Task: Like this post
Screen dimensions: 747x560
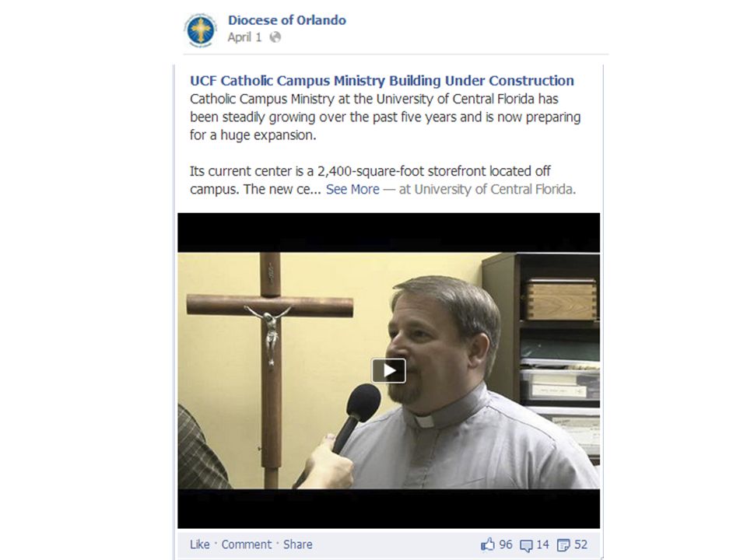Action: (200, 544)
